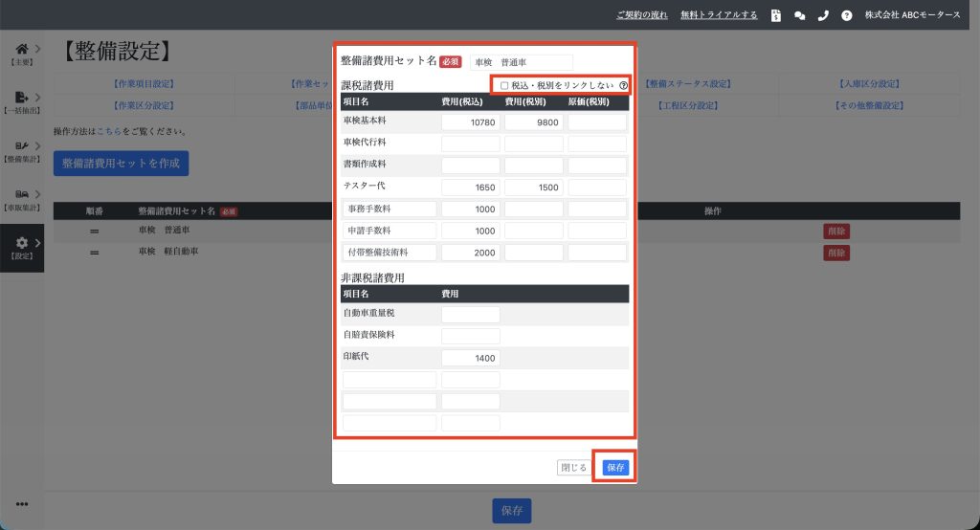The image size is (980, 530).
Task: Click the phone icon in header
Action: (823, 15)
